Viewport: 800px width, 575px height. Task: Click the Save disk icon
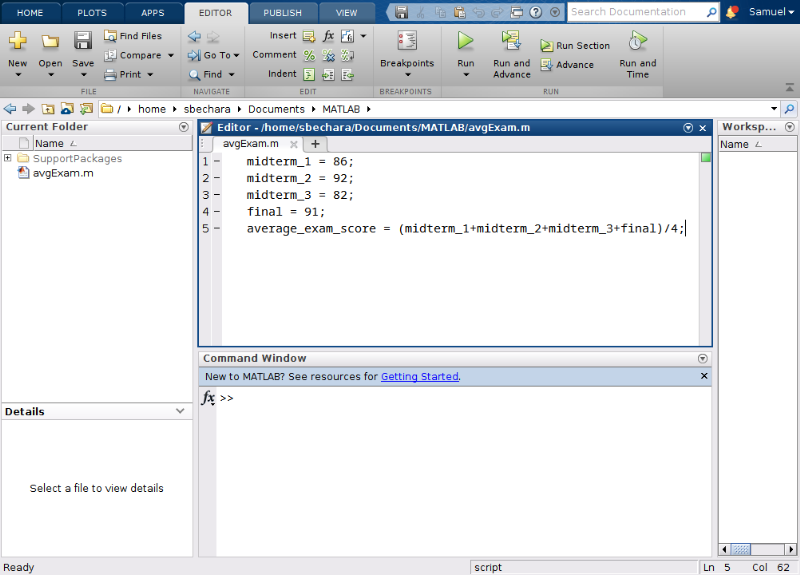pyautogui.click(x=83, y=41)
